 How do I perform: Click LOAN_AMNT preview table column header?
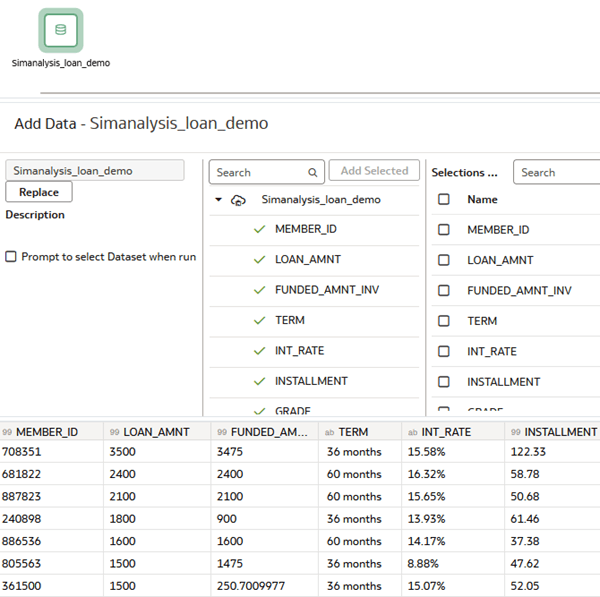(157, 432)
